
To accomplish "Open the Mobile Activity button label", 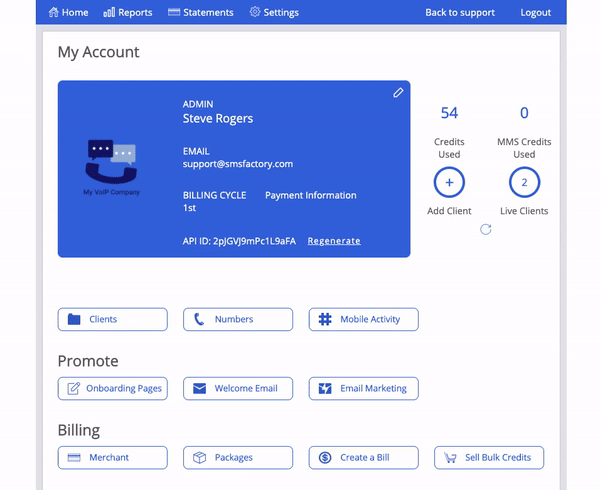I will tap(370, 319).
